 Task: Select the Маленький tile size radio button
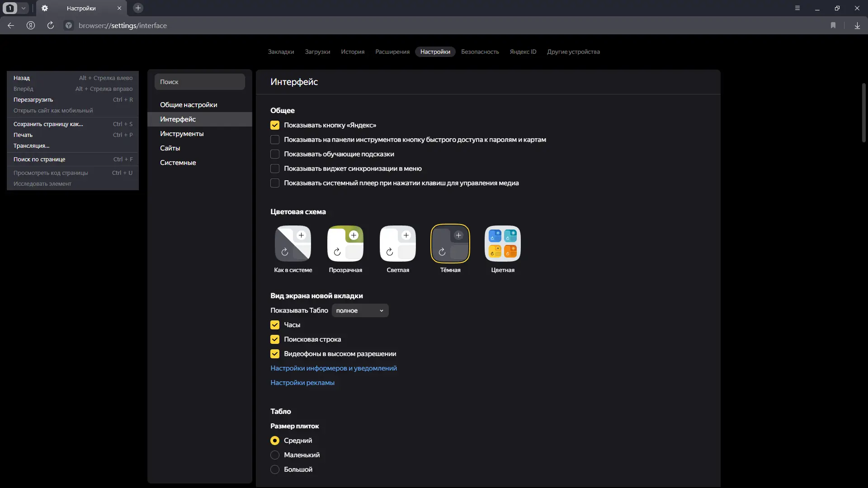click(x=275, y=455)
